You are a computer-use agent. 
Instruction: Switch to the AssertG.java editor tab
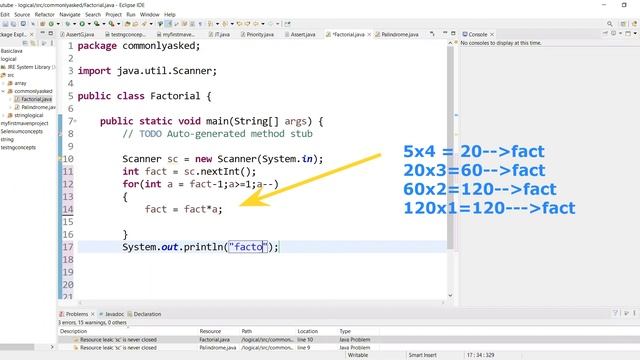tap(78, 34)
